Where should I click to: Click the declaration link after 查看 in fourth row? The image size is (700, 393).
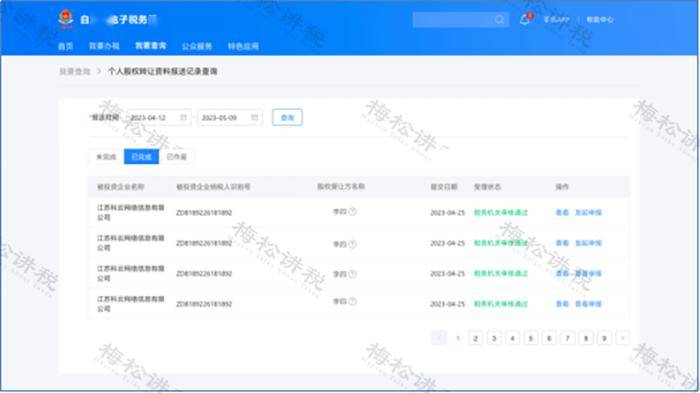tap(588, 304)
